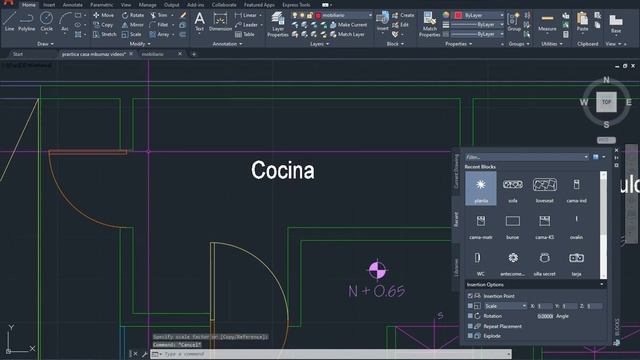Screen dimensions: 640x360
Task: Switch to the Start drawing tab
Action: pos(18,54)
